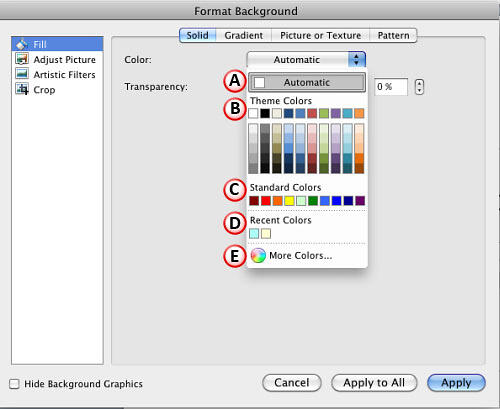Select the purple standard color
The image size is (500, 409).
point(360,201)
